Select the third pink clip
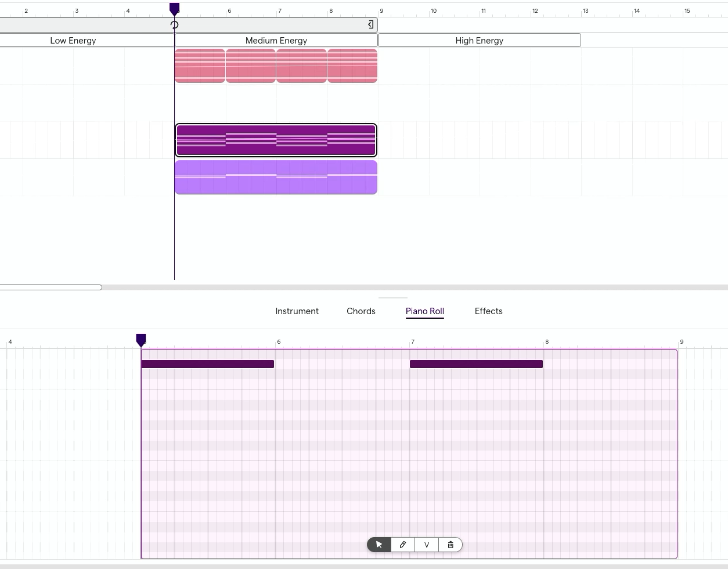 (301, 66)
